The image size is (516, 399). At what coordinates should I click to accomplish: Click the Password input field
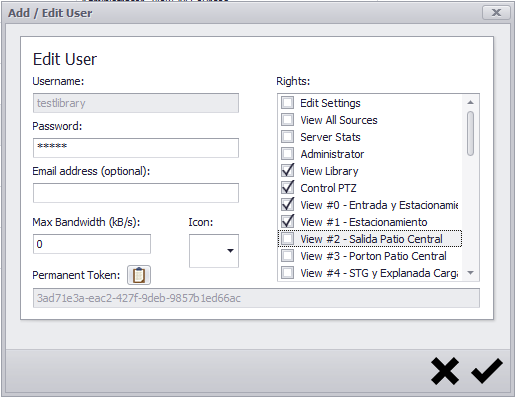coord(136,148)
